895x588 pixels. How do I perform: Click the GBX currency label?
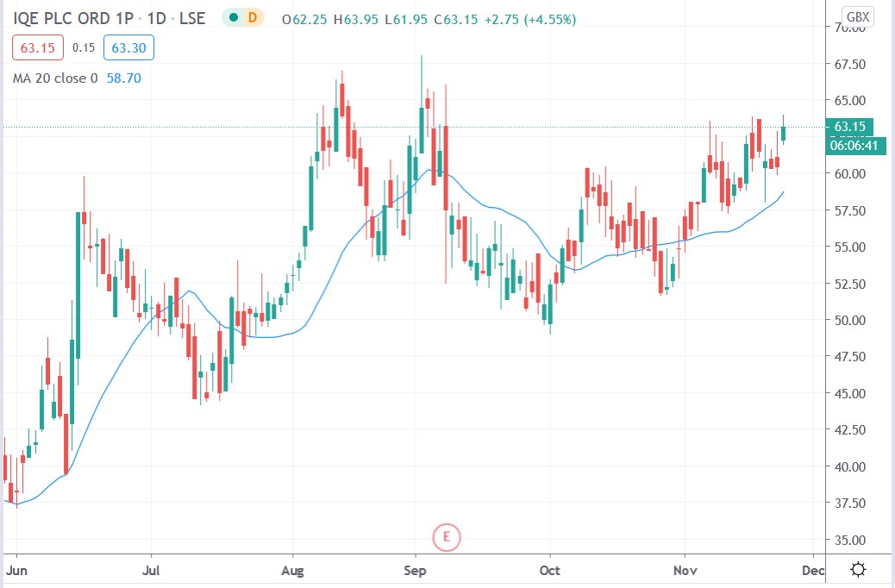[x=858, y=17]
